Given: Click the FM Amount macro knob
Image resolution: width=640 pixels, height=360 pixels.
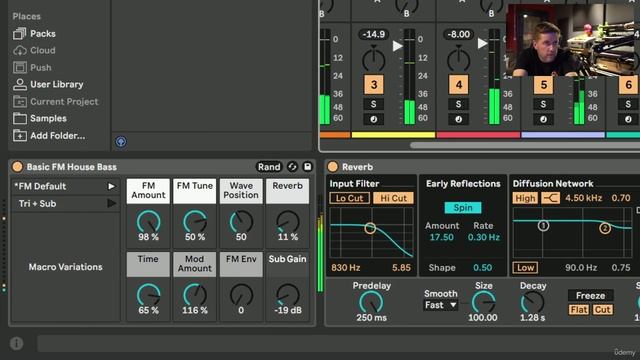Looking at the screenshot, I should [148, 222].
